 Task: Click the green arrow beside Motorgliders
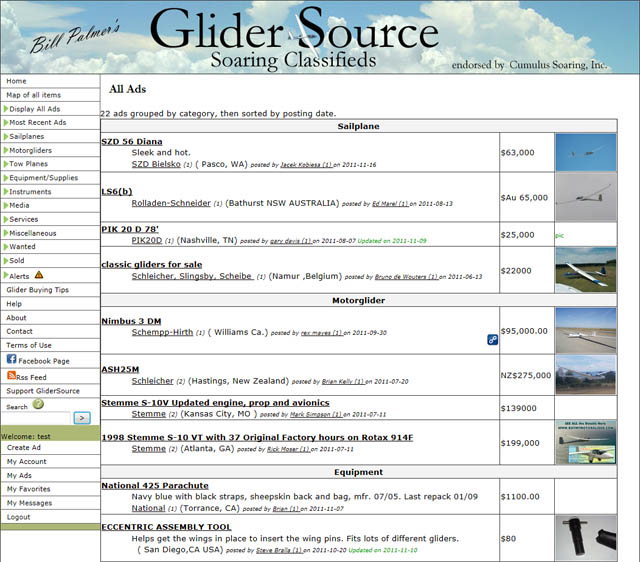[6, 150]
